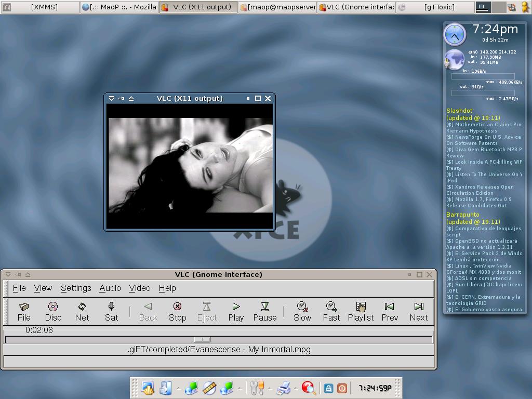Open the Audio menu in VLC
532x399 pixels.
[110, 288]
